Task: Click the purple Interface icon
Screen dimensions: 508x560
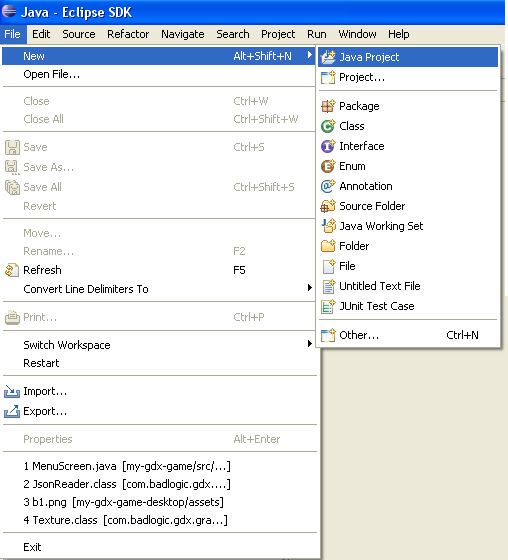Action: point(328,146)
